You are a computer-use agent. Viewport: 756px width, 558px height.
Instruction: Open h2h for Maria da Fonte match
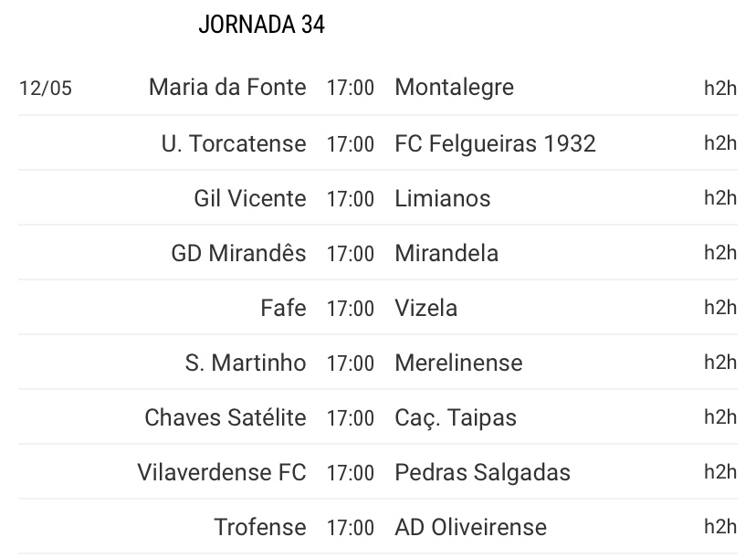point(720,88)
